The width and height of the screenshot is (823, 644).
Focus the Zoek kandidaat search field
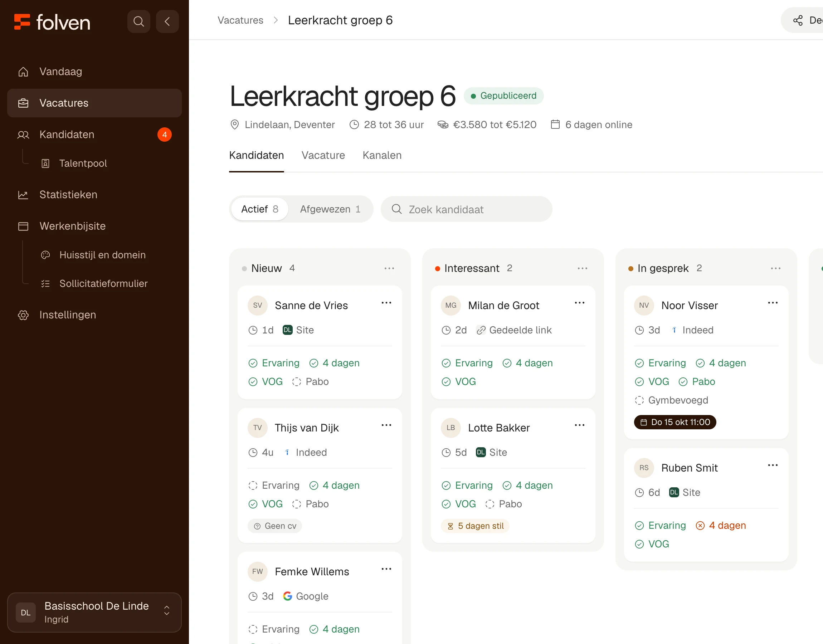tap(466, 209)
